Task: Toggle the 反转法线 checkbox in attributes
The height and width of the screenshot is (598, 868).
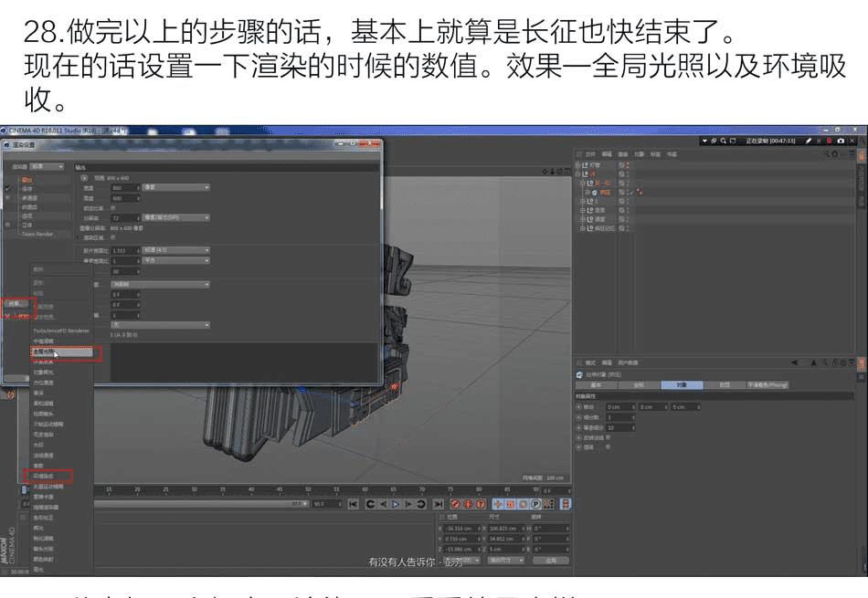Action: pyautogui.click(x=608, y=437)
